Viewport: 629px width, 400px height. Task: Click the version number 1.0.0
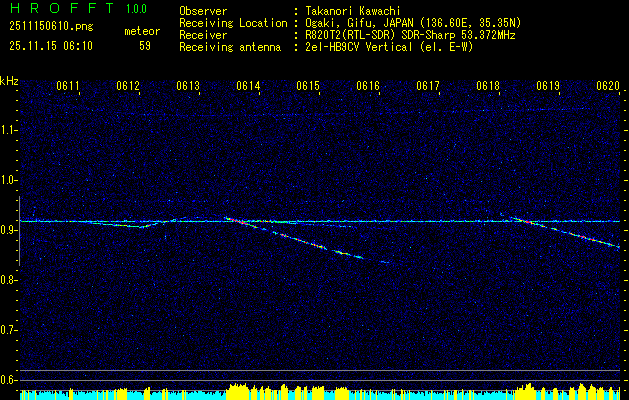click(136, 9)
